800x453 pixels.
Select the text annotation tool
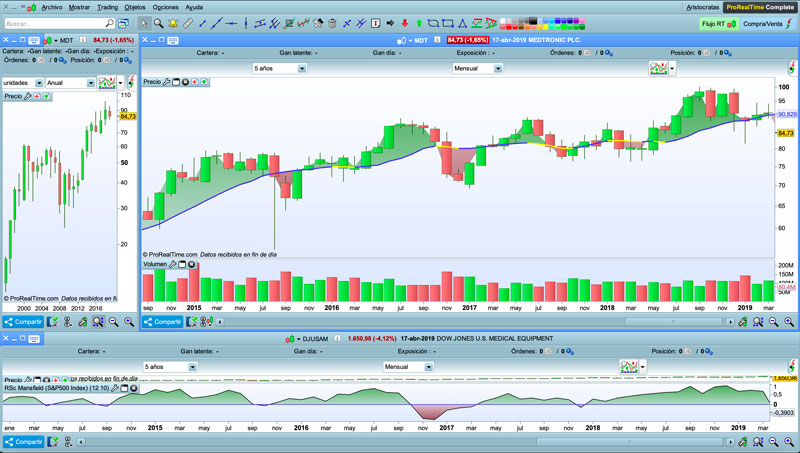(375, 23)
